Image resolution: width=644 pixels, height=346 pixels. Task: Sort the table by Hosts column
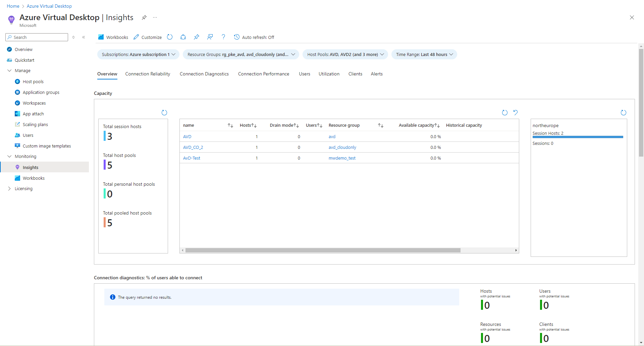[x=254, y=125]
